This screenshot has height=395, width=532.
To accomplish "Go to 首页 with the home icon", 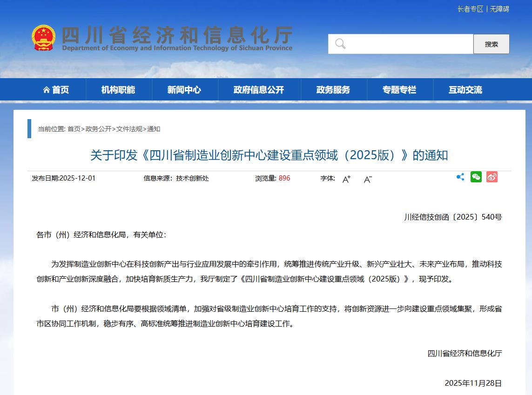I will pyautogui.click(x=56, y=90).
